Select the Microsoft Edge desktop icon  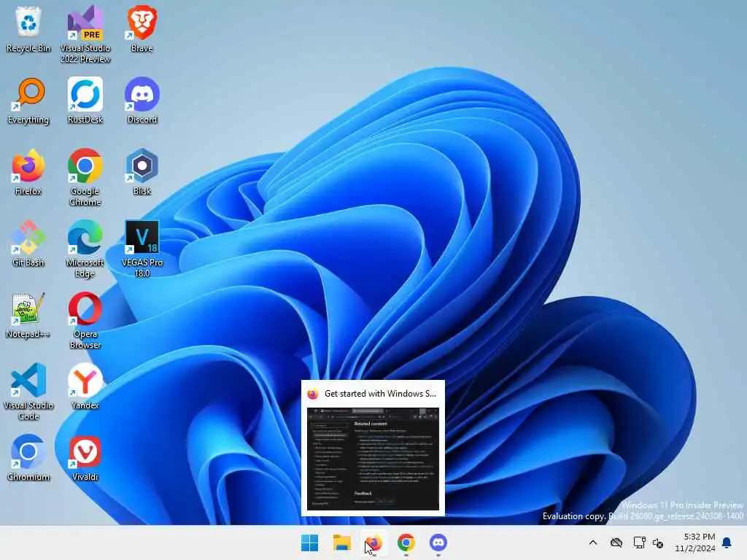(x=85, y=249)
